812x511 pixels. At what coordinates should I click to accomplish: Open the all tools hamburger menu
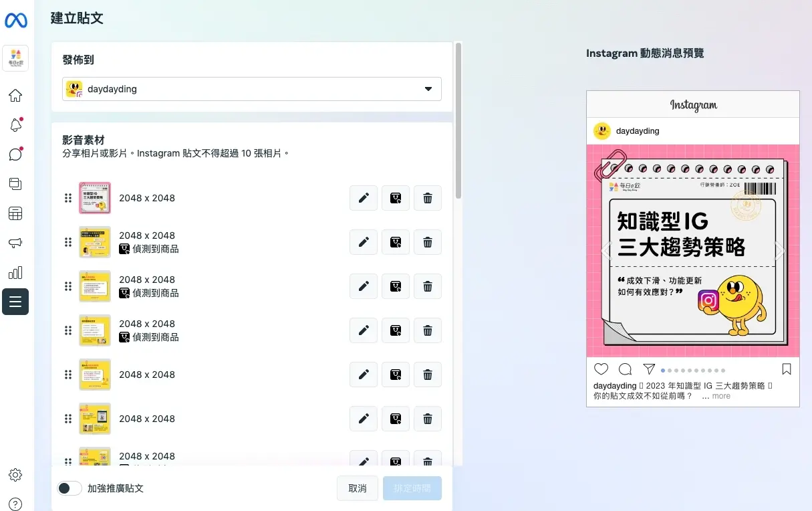15,302
